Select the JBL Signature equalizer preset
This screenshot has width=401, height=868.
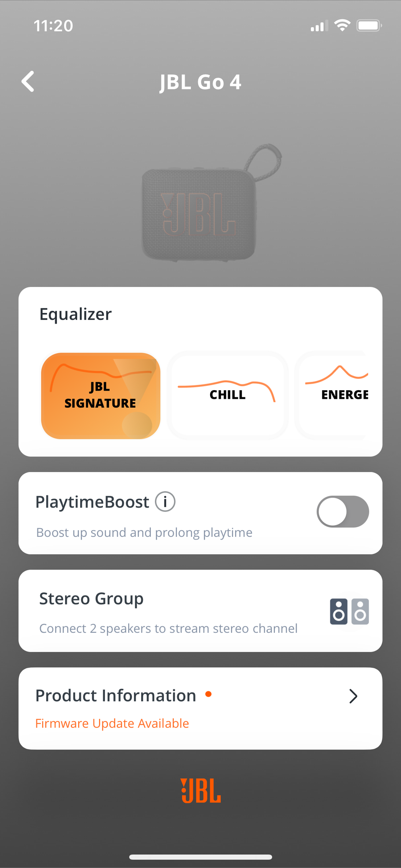pos(101,396)
